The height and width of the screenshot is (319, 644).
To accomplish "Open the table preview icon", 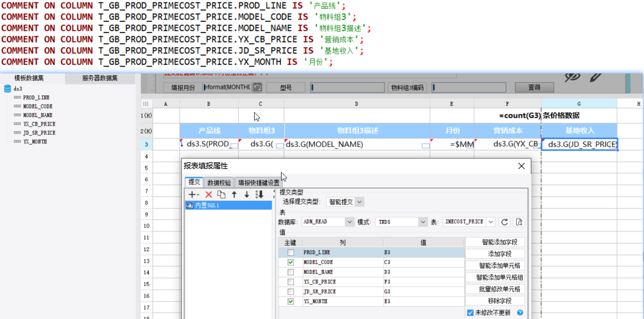I will pyautogui.click(x=520, y=222).
